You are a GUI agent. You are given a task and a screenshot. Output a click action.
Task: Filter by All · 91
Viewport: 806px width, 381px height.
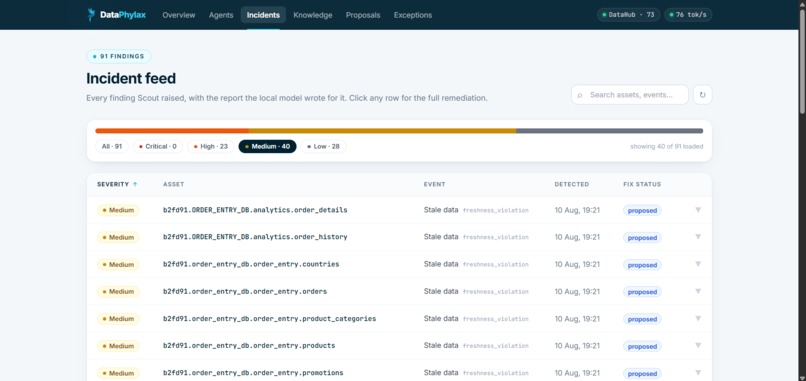coord(112,147)
